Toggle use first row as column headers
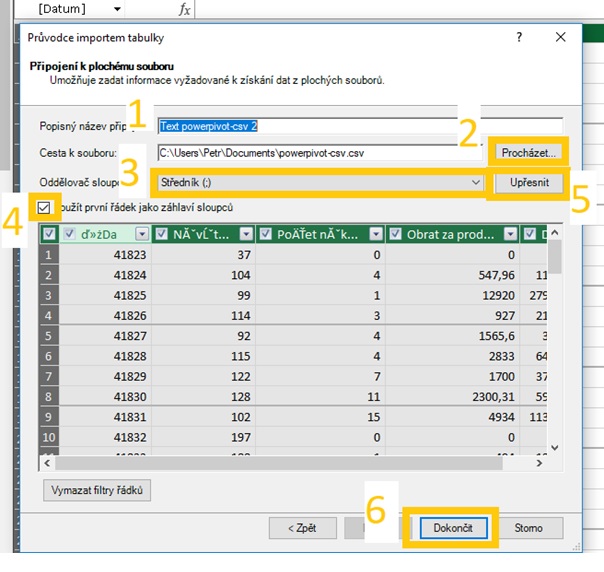Viewport: 604px width, 572px height. 44,208
